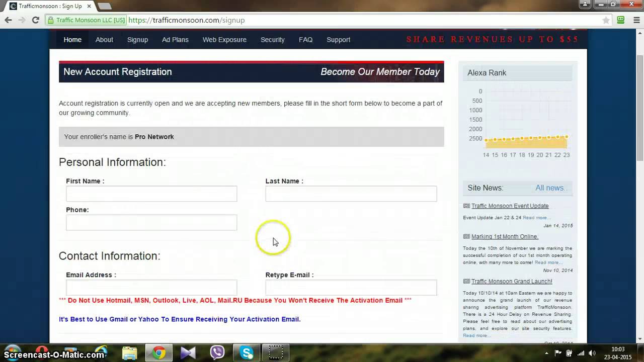Open Traffic Monsoon Event Update article
The width and height of the screenshot is (644, 362).
510,206
